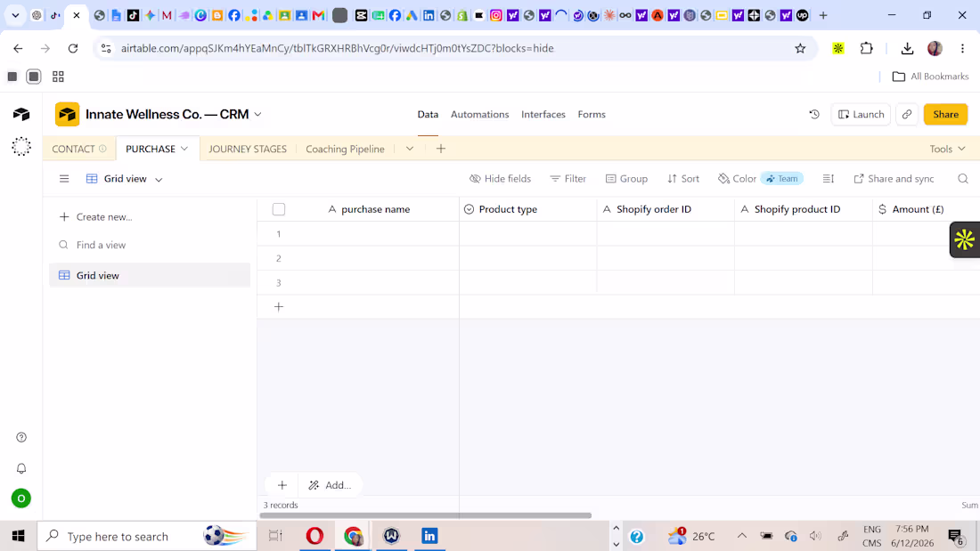This screenshot has height=551, width=980.
Task: Open the Chrome icon in the taskbar
Action: pos(353,536)
